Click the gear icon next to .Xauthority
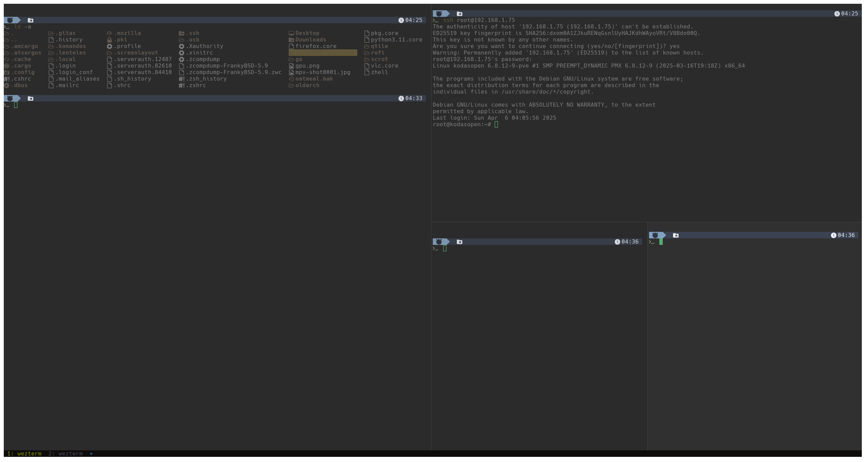This screenshot has width=868, height=462. pyautogui.click(x=181, y=46)
